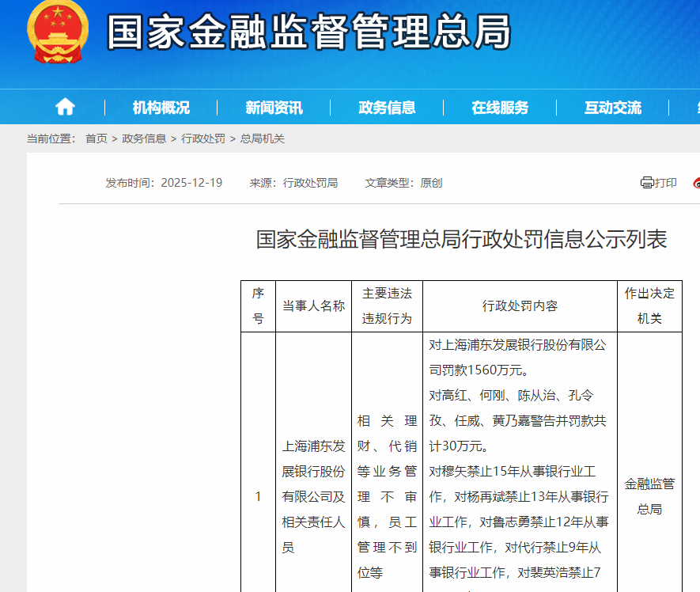Open the 新闻资讯 menu

274,107
